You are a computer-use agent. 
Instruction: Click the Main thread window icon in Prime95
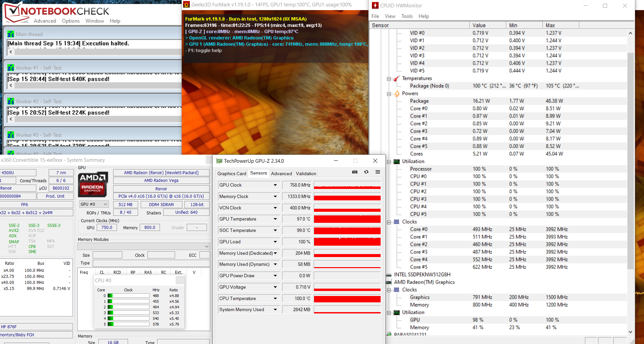click(11, 34)
